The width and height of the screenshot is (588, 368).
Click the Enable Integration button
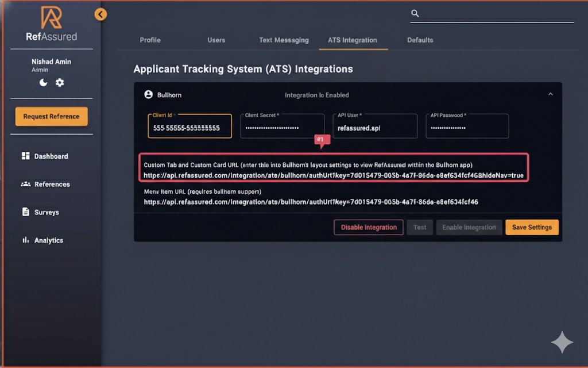(x=469, y=227)
